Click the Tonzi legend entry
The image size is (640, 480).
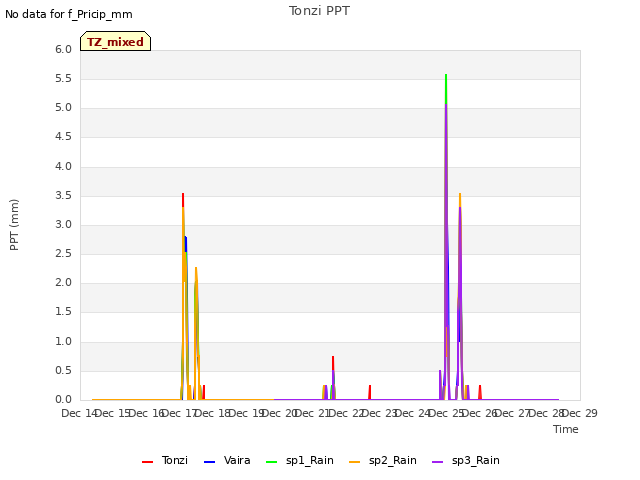coord(165,460)
